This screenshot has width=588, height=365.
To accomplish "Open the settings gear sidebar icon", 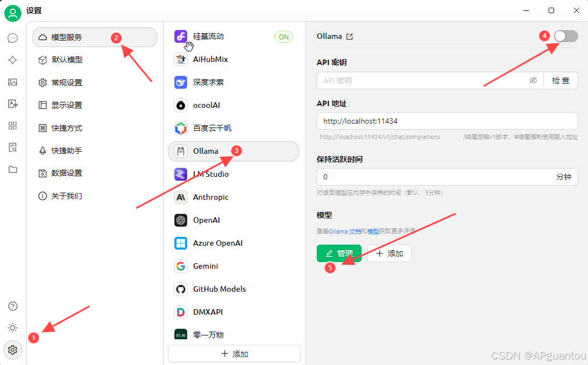I will click(13, 350).
